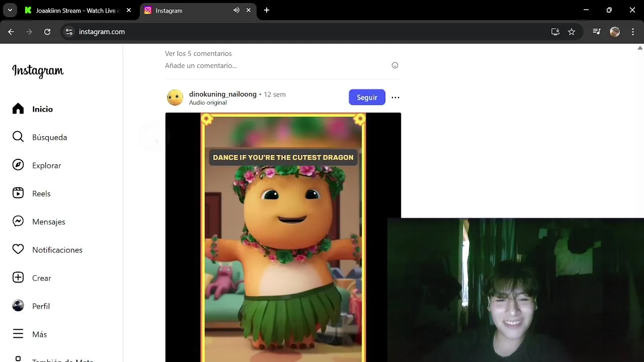Select Búsqueda menu label
The image size is (644, 362).
[x=49, y=137]
